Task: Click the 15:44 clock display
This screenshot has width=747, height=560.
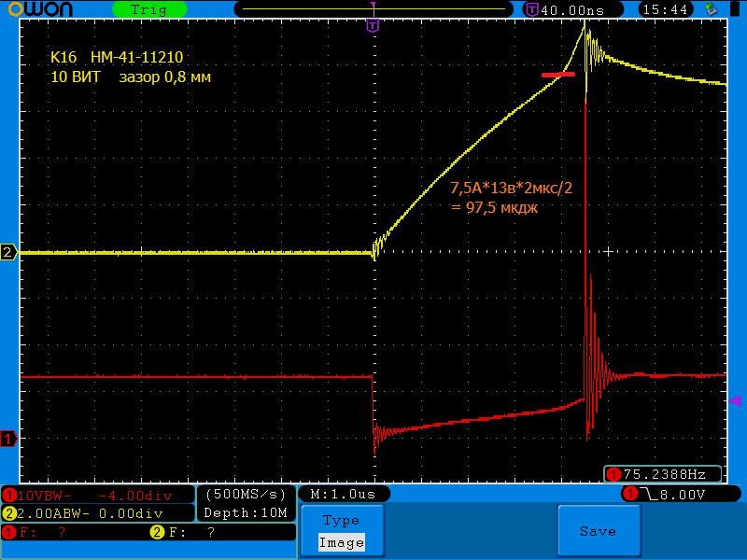Action: click(x=665, y=9)
